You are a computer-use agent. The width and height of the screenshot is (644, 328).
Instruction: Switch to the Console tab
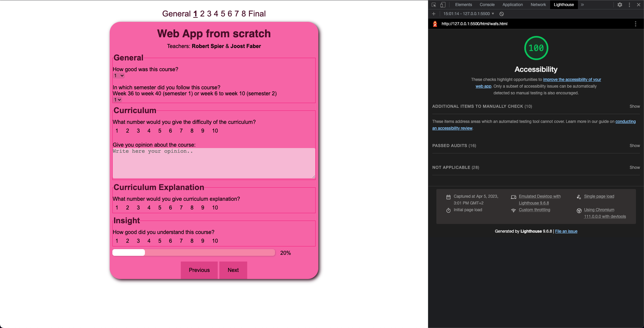(487, 5)
